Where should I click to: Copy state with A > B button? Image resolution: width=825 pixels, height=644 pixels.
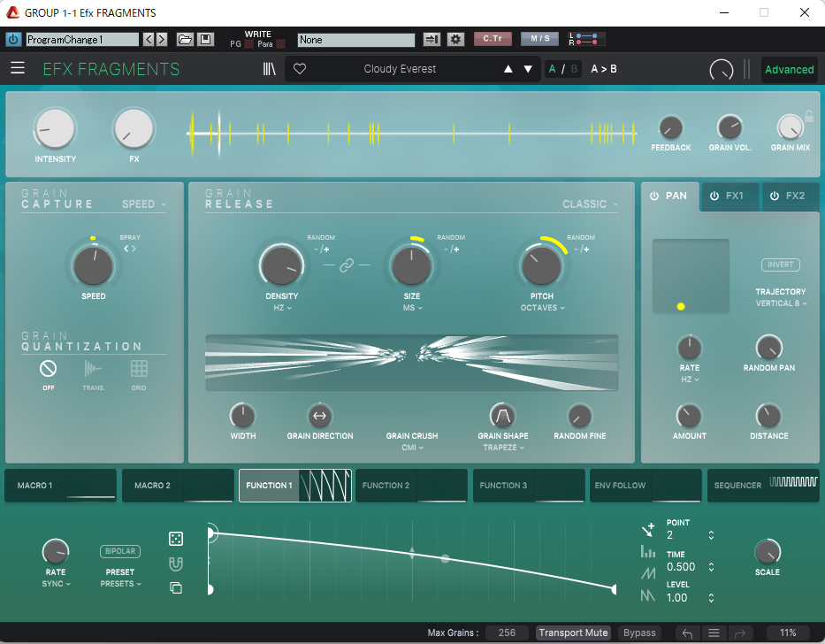pos(603,69)
